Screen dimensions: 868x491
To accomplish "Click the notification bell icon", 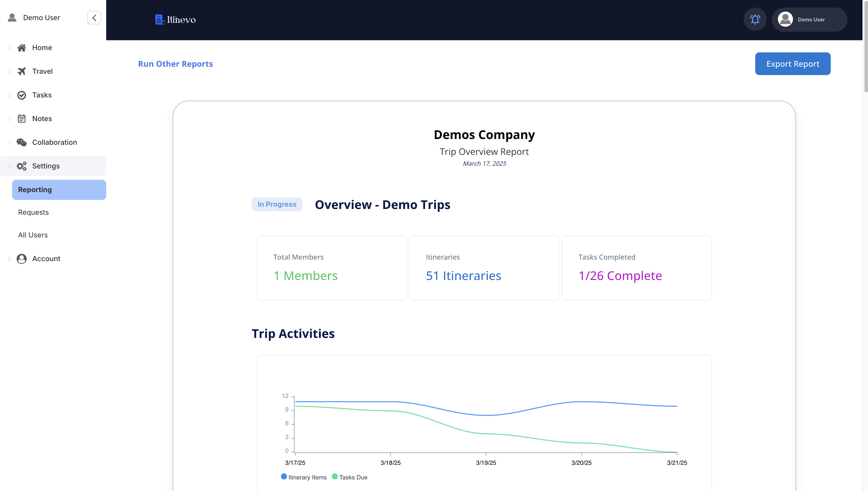I will [x=755, y=20].
